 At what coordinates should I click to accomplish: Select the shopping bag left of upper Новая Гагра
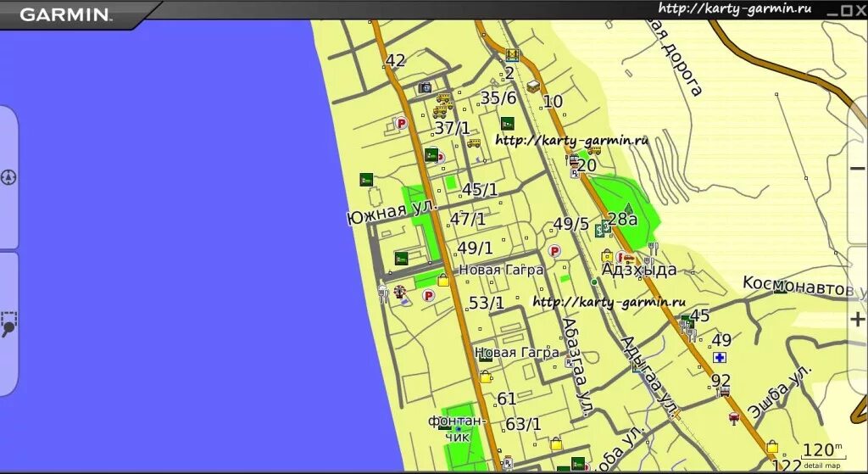[443, 280]
